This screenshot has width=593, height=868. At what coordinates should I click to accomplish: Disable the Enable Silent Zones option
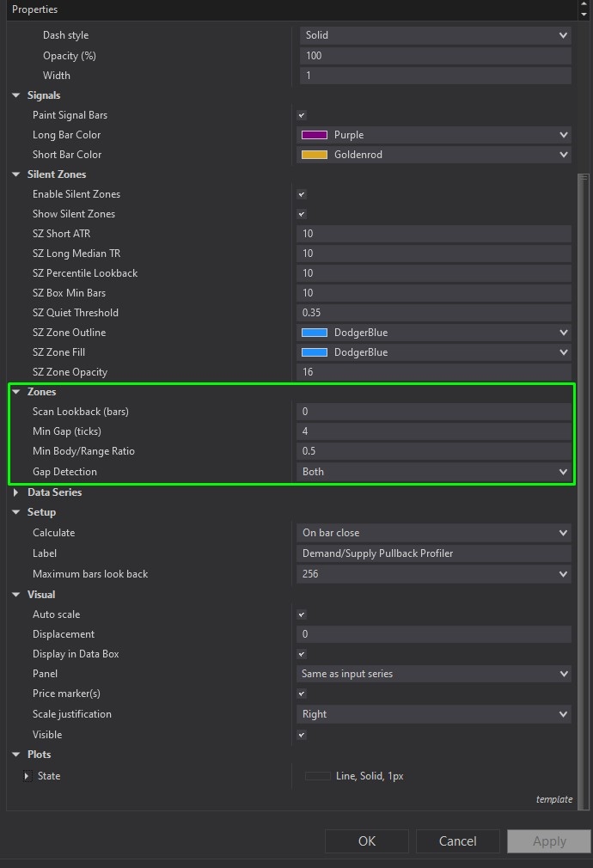point(301,194)
